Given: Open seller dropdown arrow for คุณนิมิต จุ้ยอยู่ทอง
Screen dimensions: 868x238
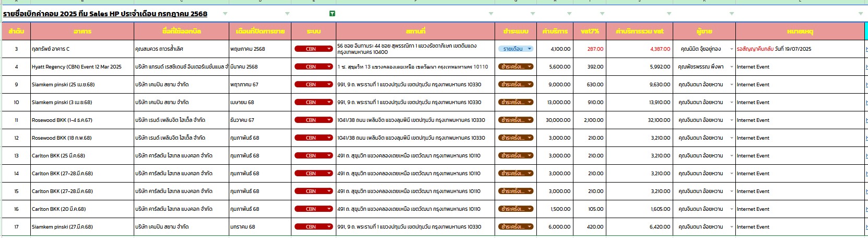Looking at the screenshot, I should [x=731, y=49].
